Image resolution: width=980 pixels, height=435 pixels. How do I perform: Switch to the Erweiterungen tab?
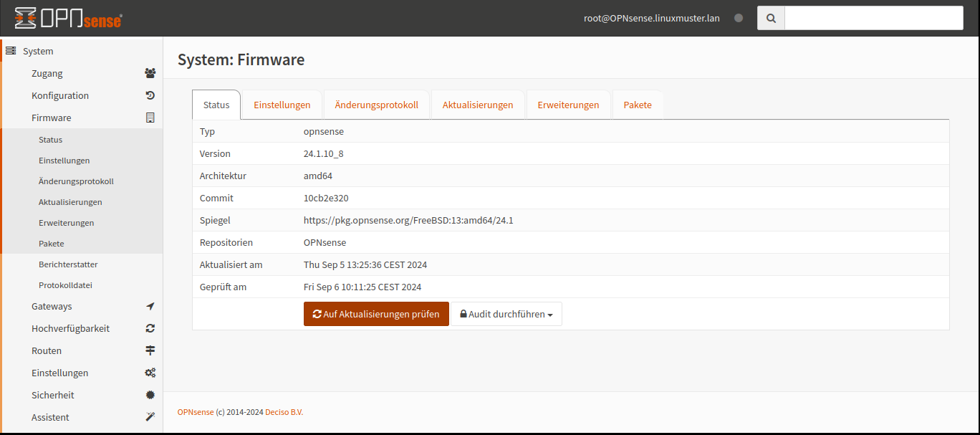[568, 105]
